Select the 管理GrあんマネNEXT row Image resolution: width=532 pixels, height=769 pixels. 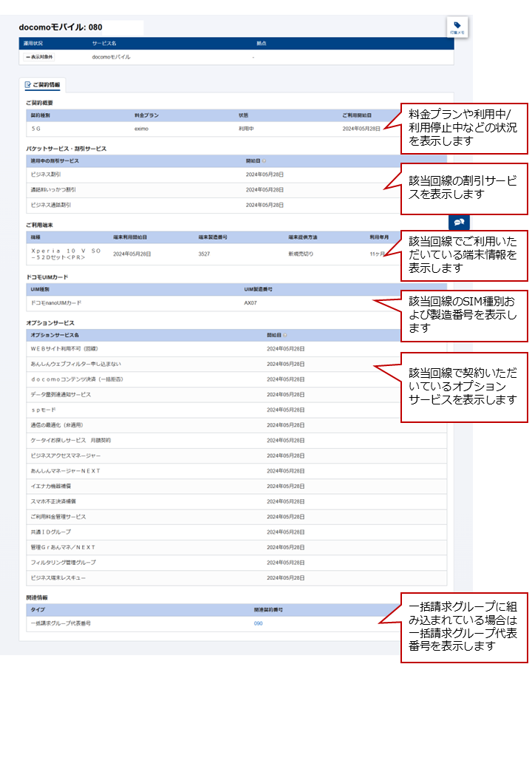236,547
